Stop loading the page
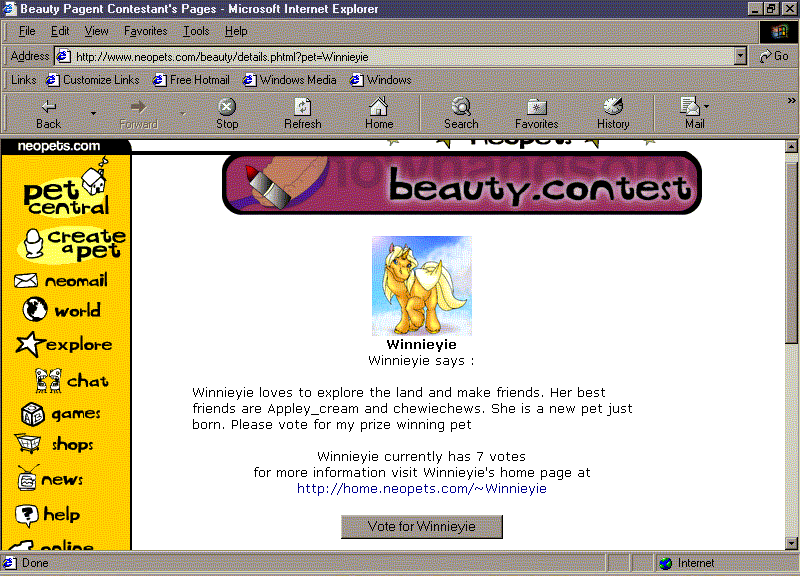 click(227, 114)
